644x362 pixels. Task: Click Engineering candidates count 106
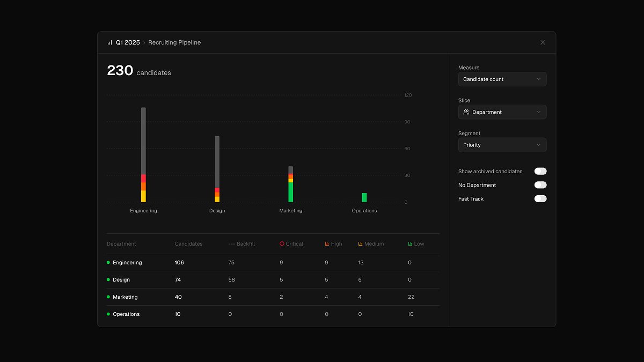pos(179,262)
